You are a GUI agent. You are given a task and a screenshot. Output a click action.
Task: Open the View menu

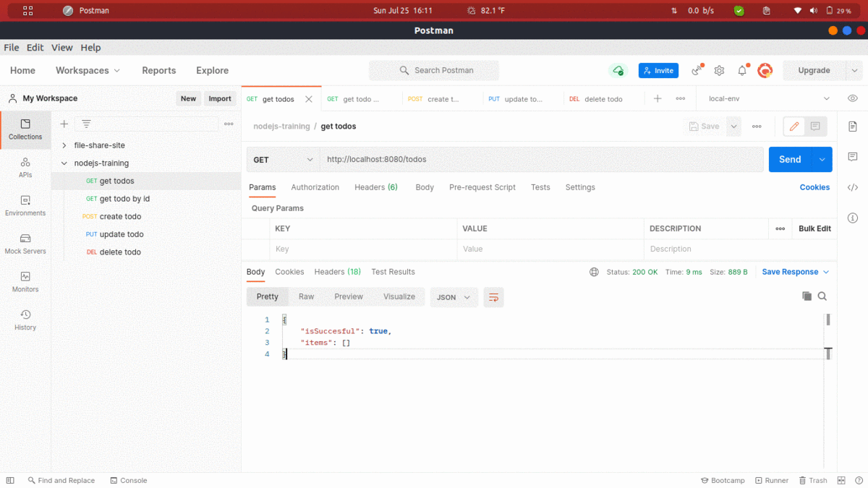62,47
